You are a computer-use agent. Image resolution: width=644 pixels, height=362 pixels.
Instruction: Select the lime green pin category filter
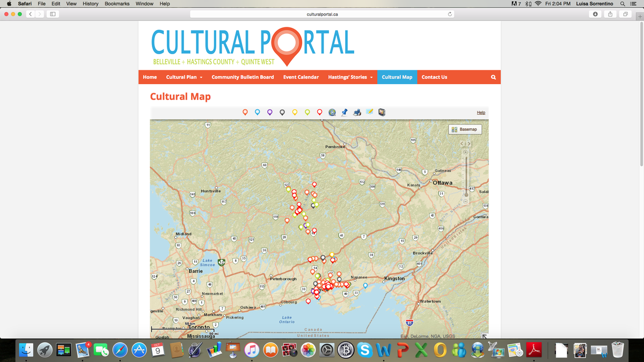click(x=307, y=112)
